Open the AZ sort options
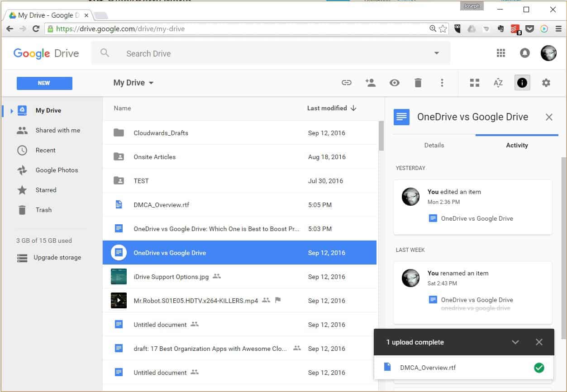Screen dimensions: 567x392 pyautogui.click(x=498, y=83)
